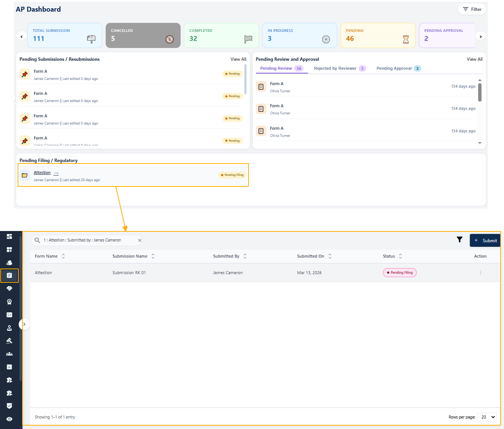
Task: Select the highlighted clipboard submissions icon in sidebar
Action: [9, 275]
